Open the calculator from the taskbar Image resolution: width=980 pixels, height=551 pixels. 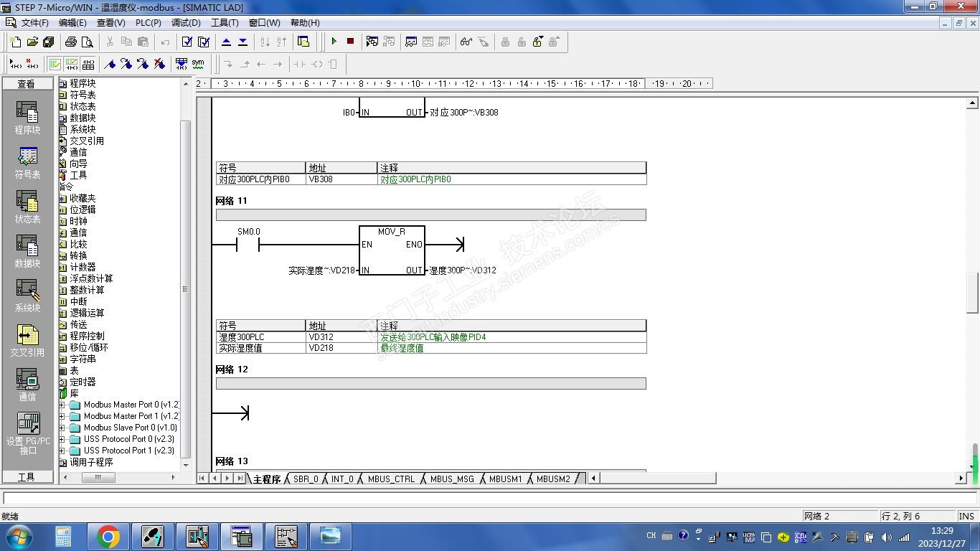coord(63,536)
